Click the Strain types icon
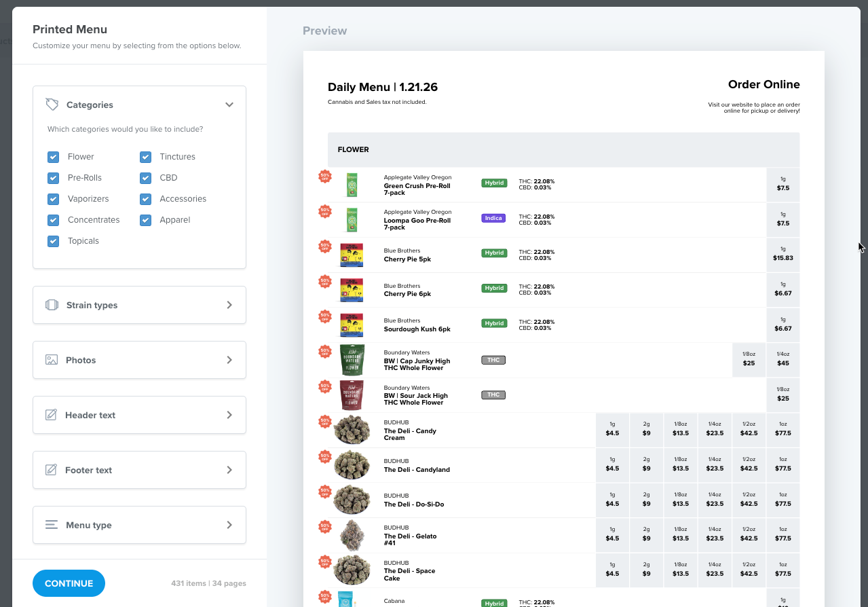Screen dimensions: 868x607 pos(52,305)
